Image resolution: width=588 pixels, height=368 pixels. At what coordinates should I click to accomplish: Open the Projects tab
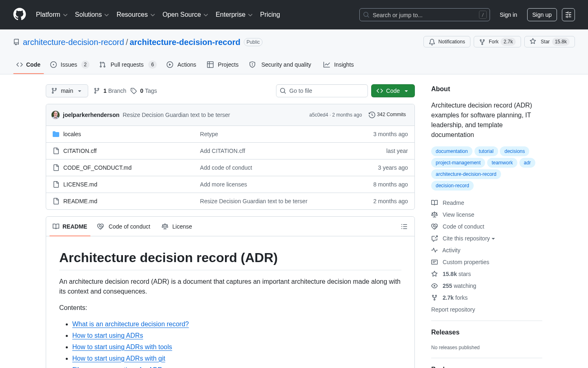[x=223, y=65]
